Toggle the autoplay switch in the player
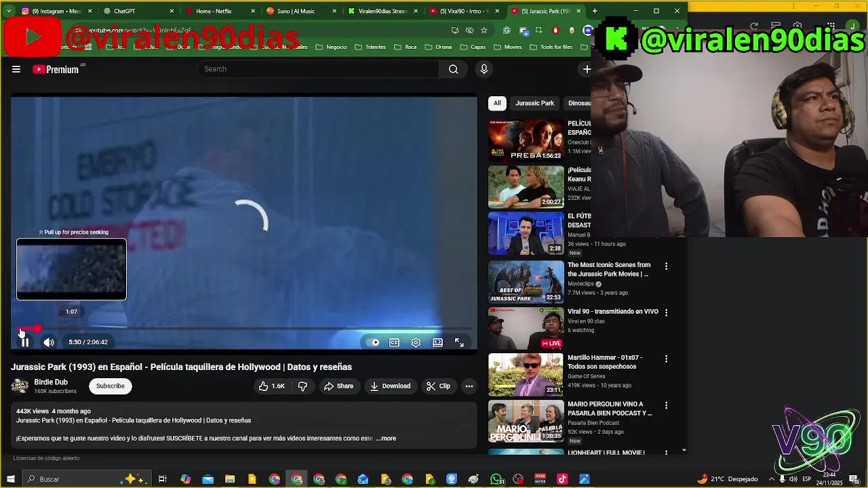This screenshot has height=488, width=868. pyautogui.click(x=373, y=342)
